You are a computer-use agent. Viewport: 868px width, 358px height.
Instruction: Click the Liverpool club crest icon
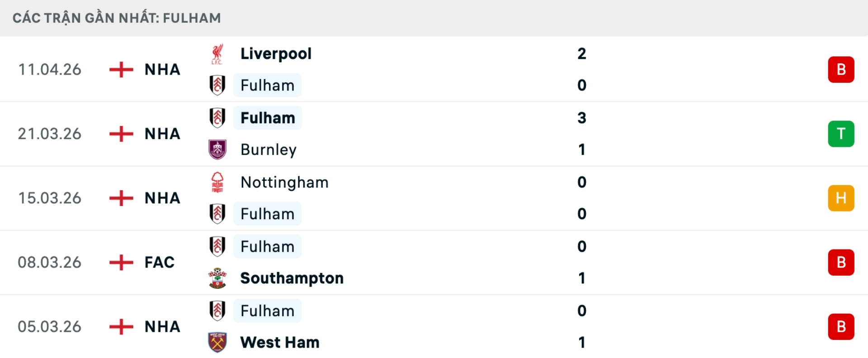coord(217,54)
